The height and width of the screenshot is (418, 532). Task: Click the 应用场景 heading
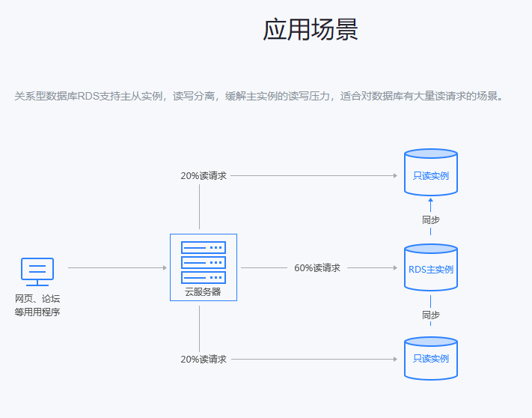(x=311, y=30)
